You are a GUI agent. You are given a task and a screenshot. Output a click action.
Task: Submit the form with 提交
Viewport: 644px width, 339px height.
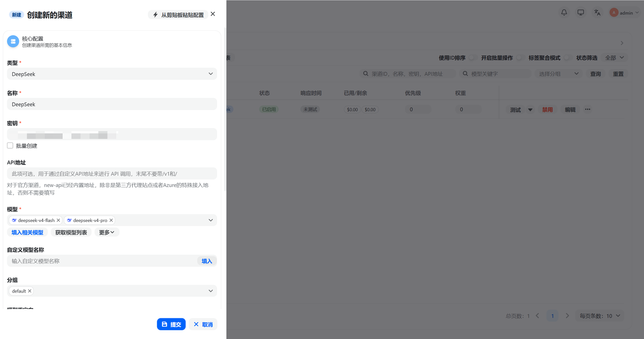(x=171, y=324)
